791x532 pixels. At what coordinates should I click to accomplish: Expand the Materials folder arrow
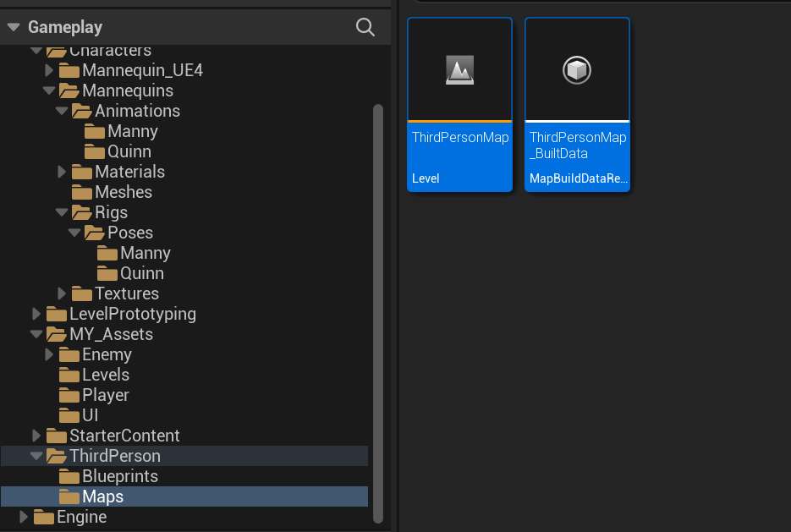click(62, 172)
